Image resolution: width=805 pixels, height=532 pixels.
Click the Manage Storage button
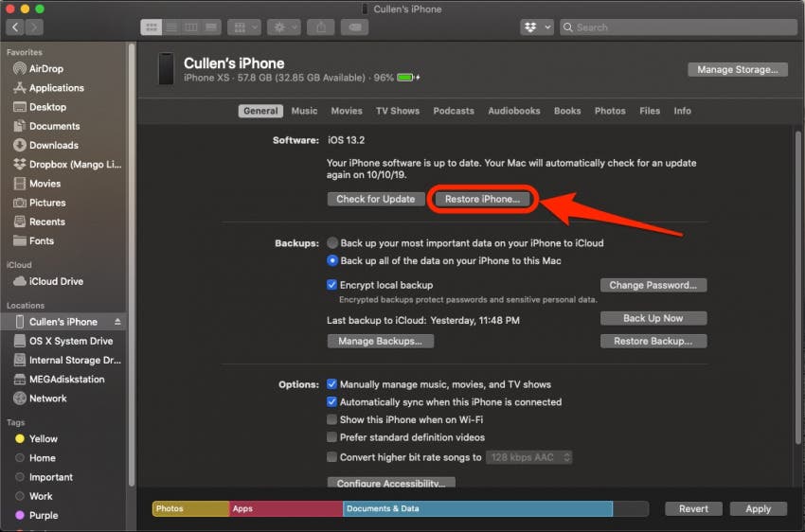(x=737, y=70)
